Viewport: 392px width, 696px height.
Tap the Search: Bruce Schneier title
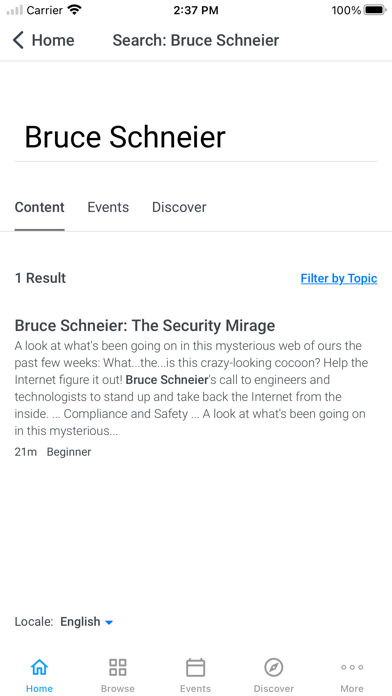[196, 40]
